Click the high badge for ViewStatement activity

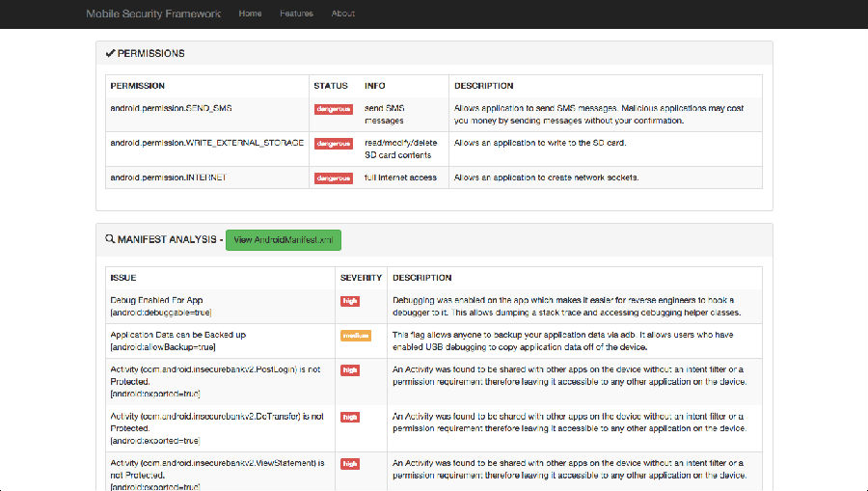click(x=350, y=464)
